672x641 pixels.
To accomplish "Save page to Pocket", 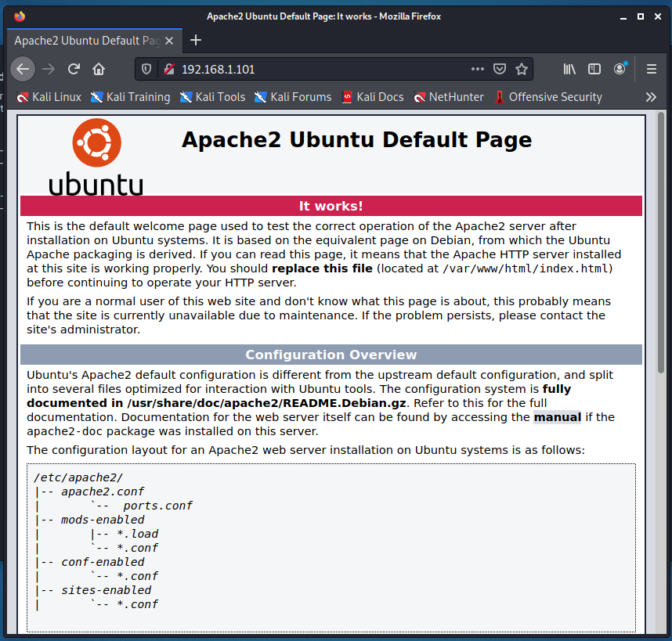I will pos(500,69).
